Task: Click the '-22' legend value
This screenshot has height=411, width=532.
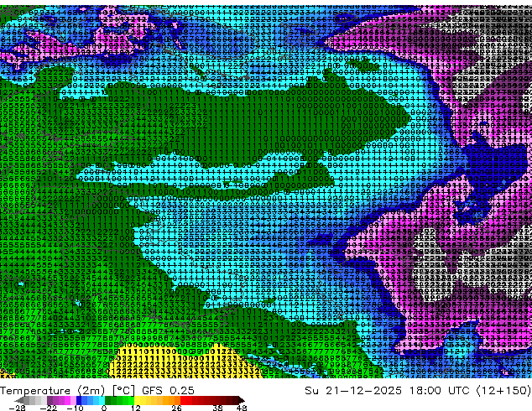Action: pos(48,408)
